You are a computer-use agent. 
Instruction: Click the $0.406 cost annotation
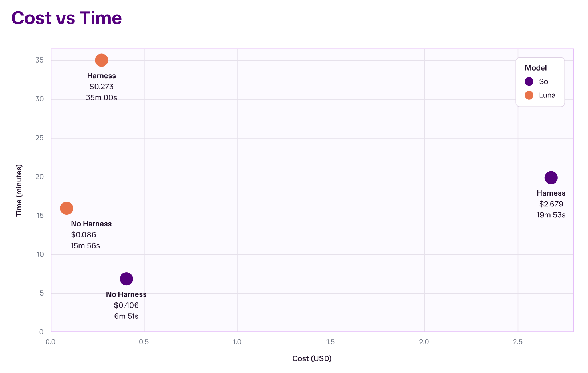click(126, 305)
